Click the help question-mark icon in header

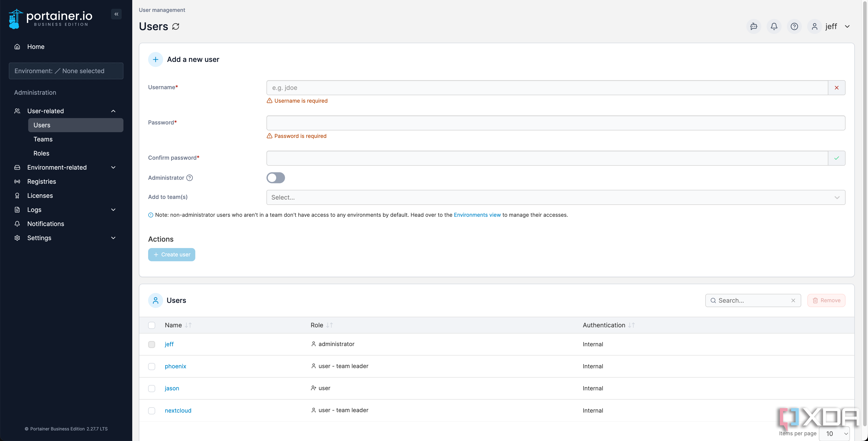coord(794,26)
